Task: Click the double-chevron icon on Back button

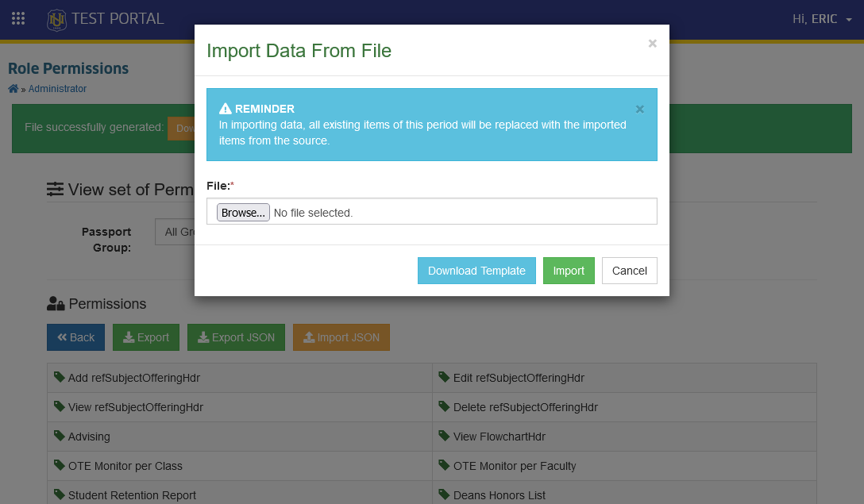Action: (x=62, y=337)
